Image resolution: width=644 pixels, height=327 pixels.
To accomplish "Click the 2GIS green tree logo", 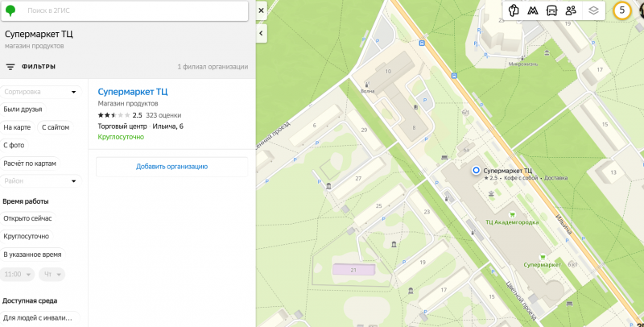I will click(11, 11).
